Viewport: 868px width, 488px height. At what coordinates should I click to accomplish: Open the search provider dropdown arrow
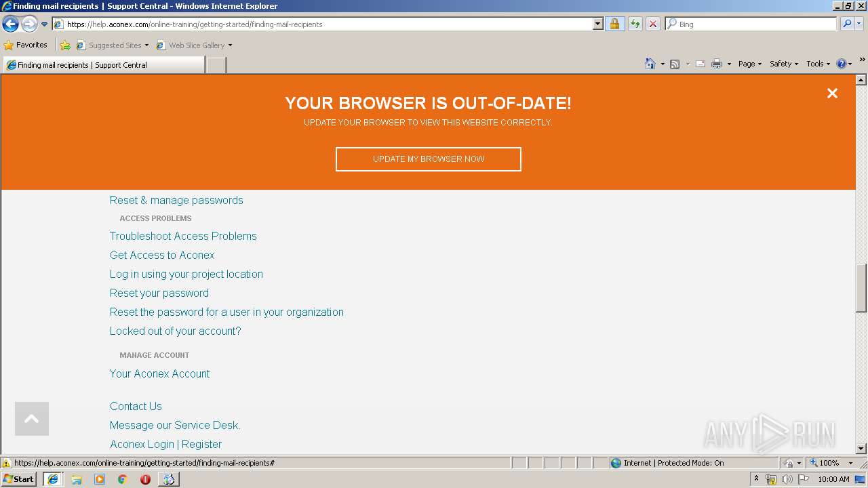point(859,24)
